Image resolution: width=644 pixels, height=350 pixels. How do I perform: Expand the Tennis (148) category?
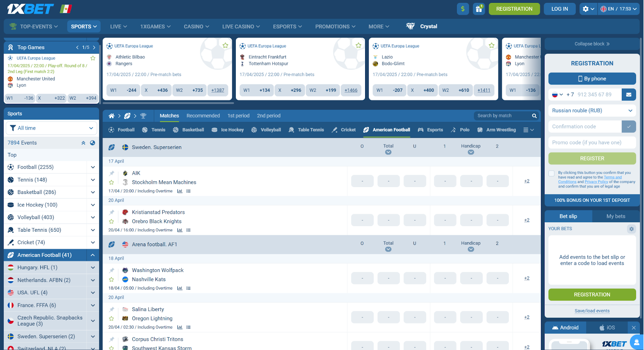(x=93, y=180)
